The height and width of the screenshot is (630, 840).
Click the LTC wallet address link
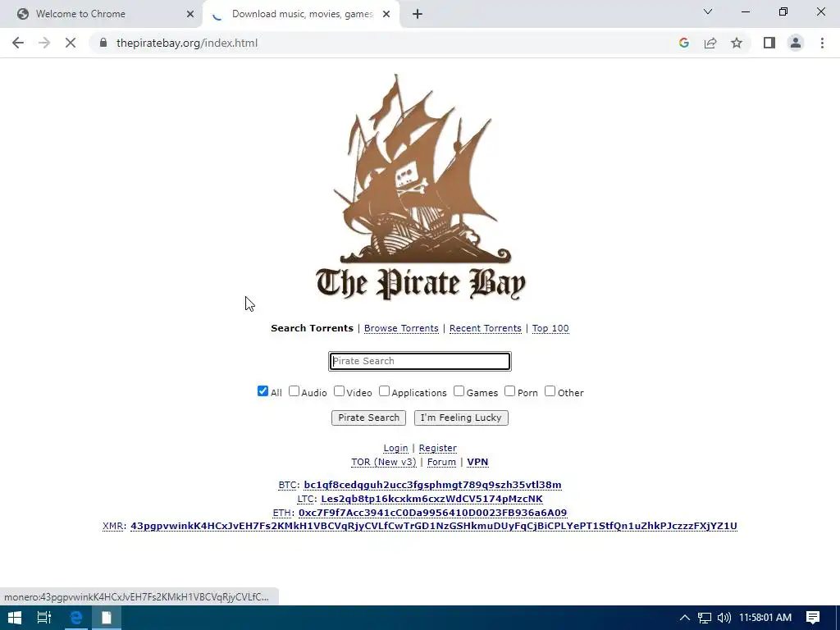[431, 499]
